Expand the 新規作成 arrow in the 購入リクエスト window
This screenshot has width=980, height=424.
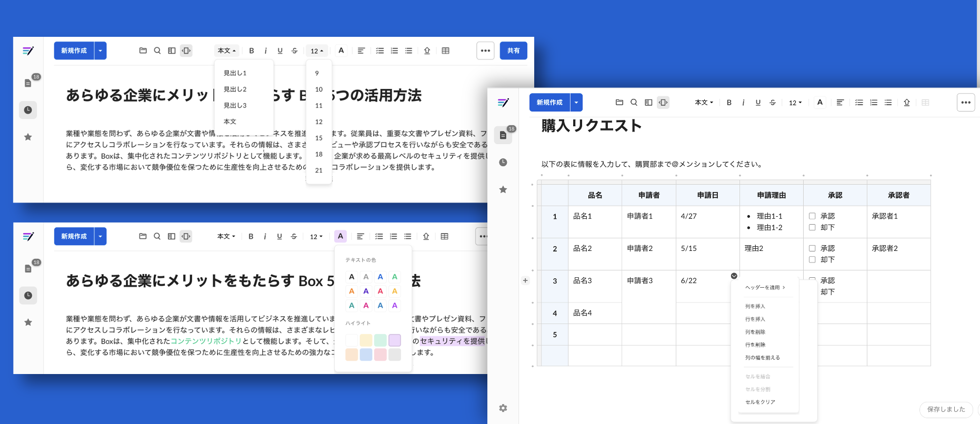pyautogui.click(x=576, y=103)
